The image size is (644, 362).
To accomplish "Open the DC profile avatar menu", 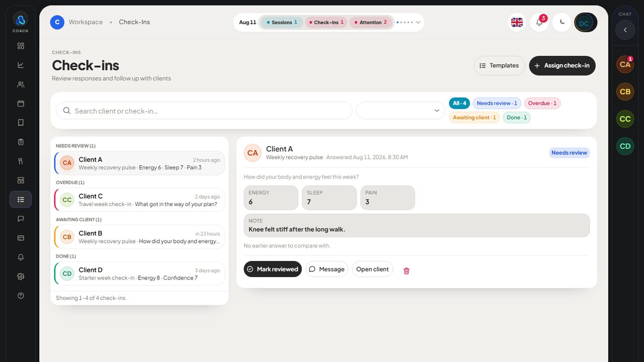I will [586, 23].
